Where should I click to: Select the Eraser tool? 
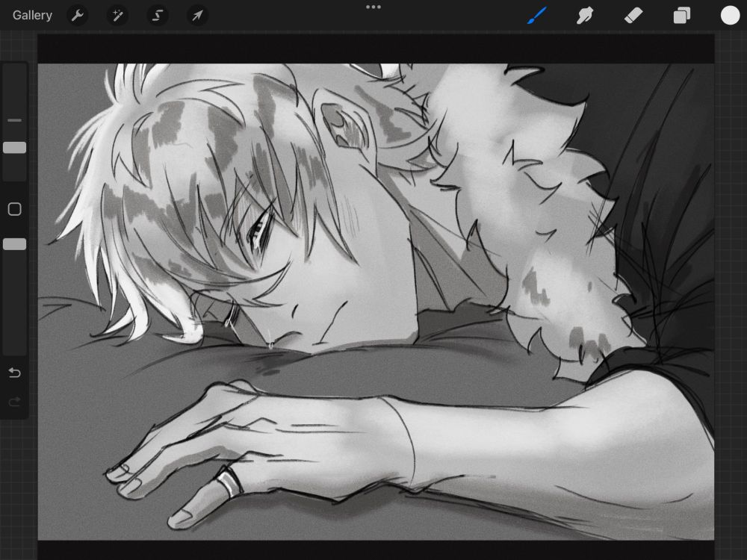(633, 15)
